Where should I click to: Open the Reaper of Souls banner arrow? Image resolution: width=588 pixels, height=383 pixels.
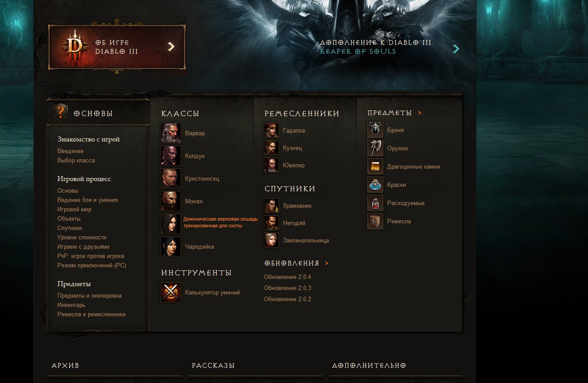point(456,49)
